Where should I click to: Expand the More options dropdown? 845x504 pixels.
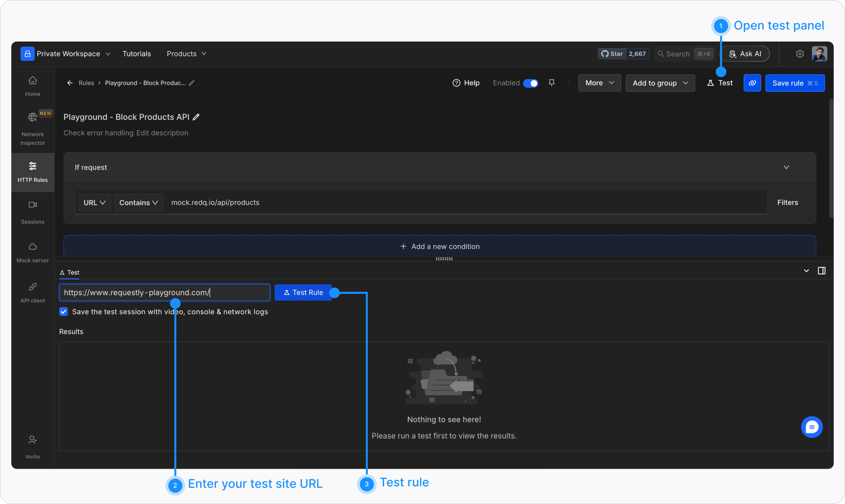click(599, 83)
